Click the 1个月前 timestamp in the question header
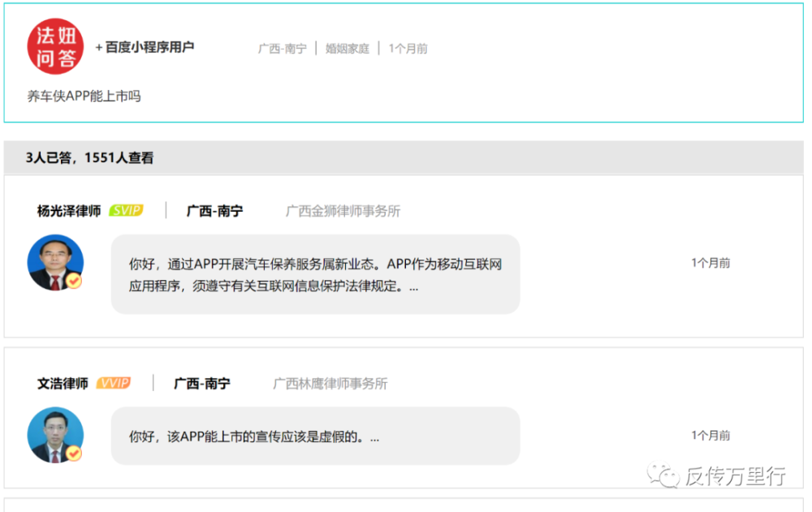The height and width of the screenshot is (512, 812). tap(408, 49)
